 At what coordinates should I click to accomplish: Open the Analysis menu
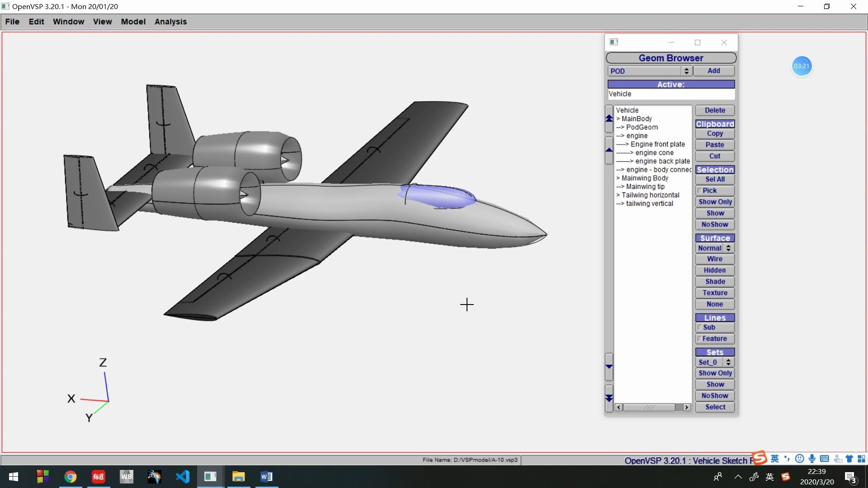pyautogui.click(x=170, y=22)
